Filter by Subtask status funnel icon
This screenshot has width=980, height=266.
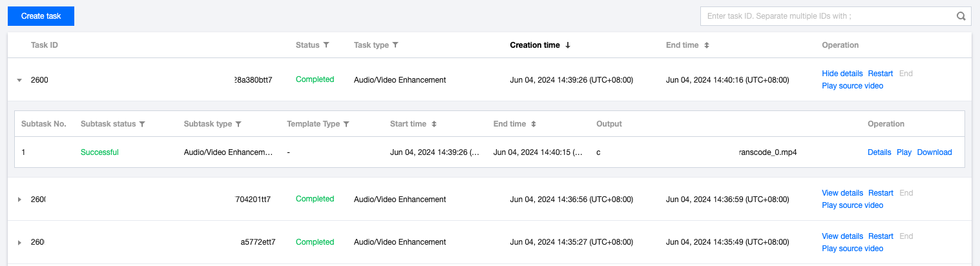pyautogui.click(x=142, y=124)
